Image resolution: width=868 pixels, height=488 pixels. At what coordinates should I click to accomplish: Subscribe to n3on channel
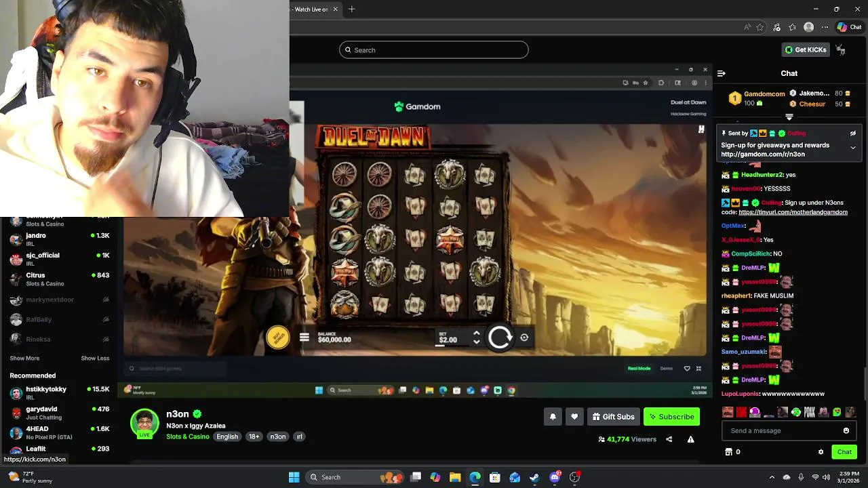coord(671,416)
